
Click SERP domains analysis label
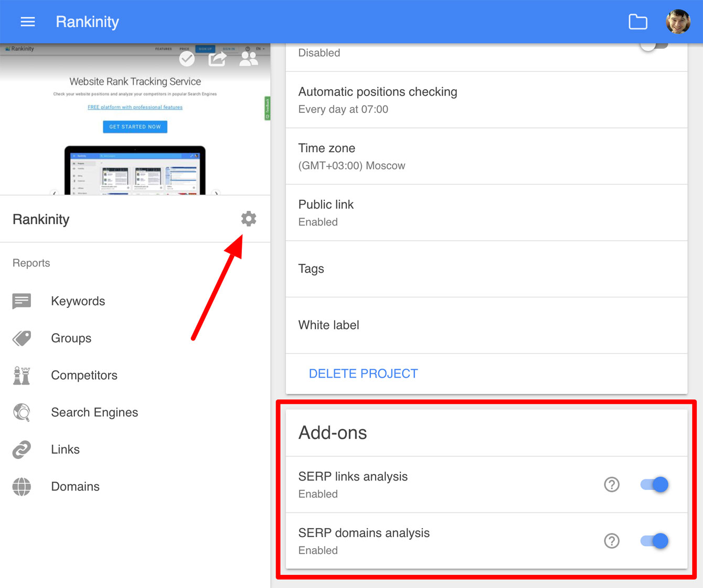coord(364,533)
